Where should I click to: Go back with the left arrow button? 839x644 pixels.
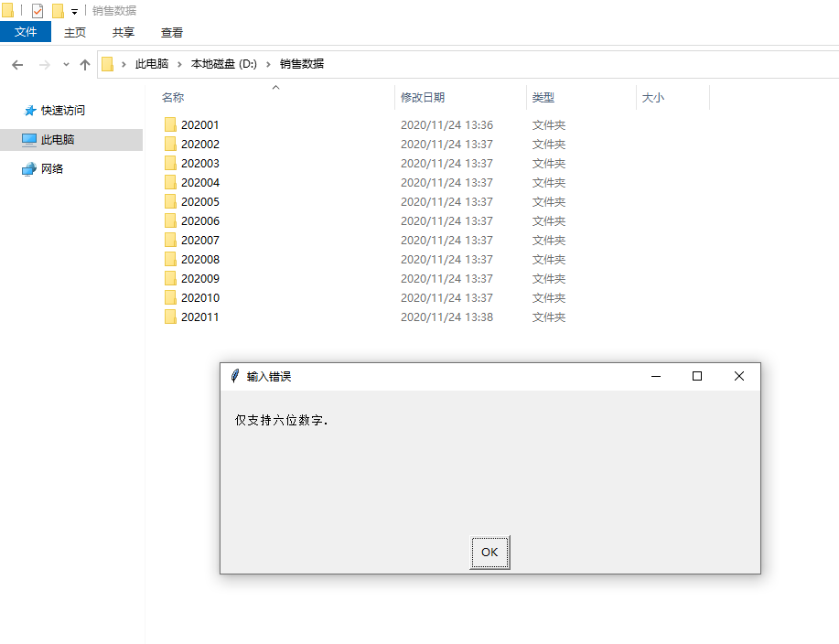point(17,65)
